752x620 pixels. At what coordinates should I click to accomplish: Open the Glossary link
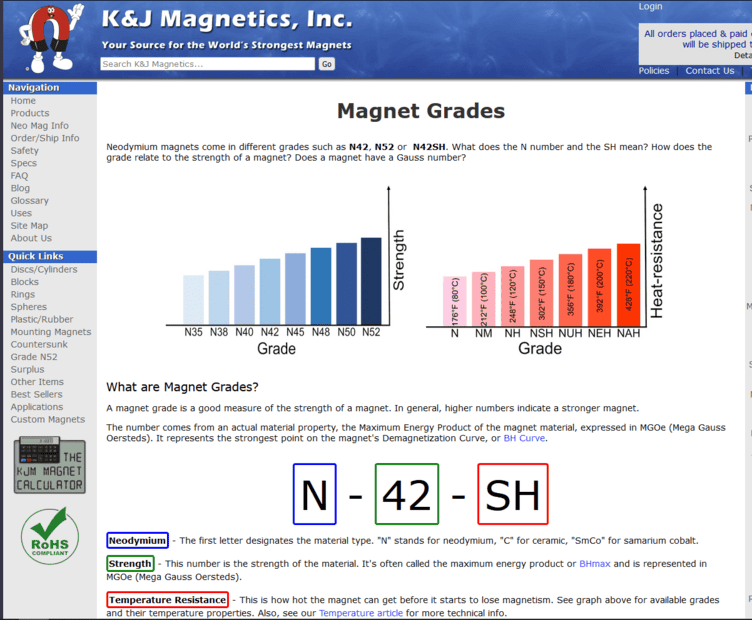(29, 200)
